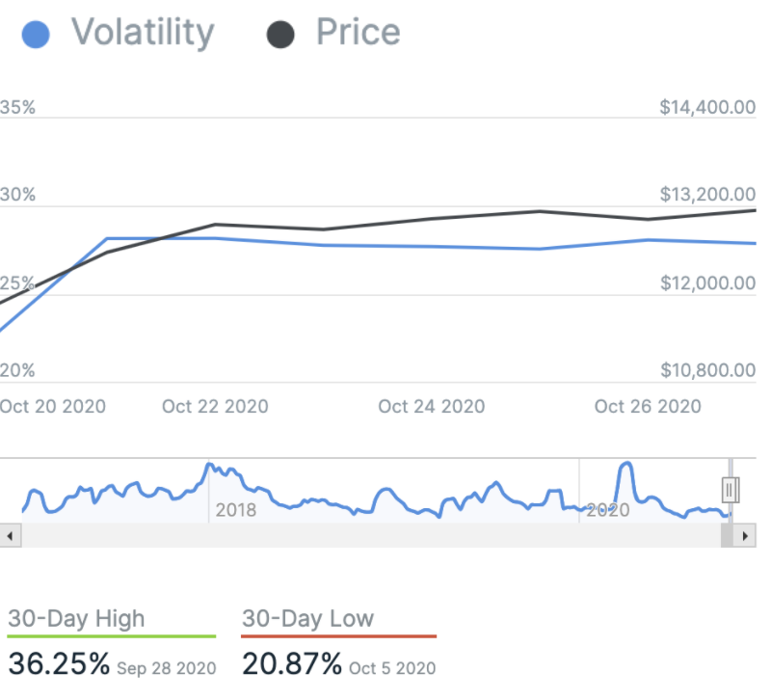771x700 pixels.
Task: Click the scrollbar thumb at right end
Action: point(727,536)
